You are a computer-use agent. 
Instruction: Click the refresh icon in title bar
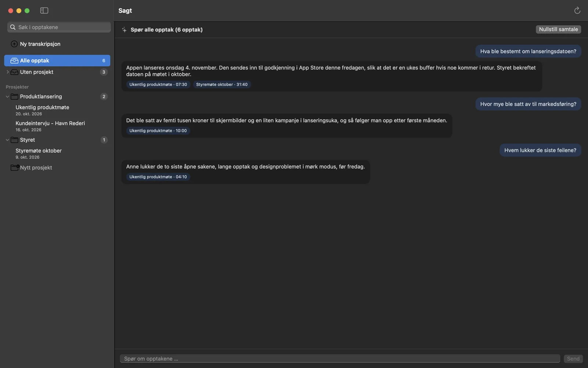pos(577,11)
